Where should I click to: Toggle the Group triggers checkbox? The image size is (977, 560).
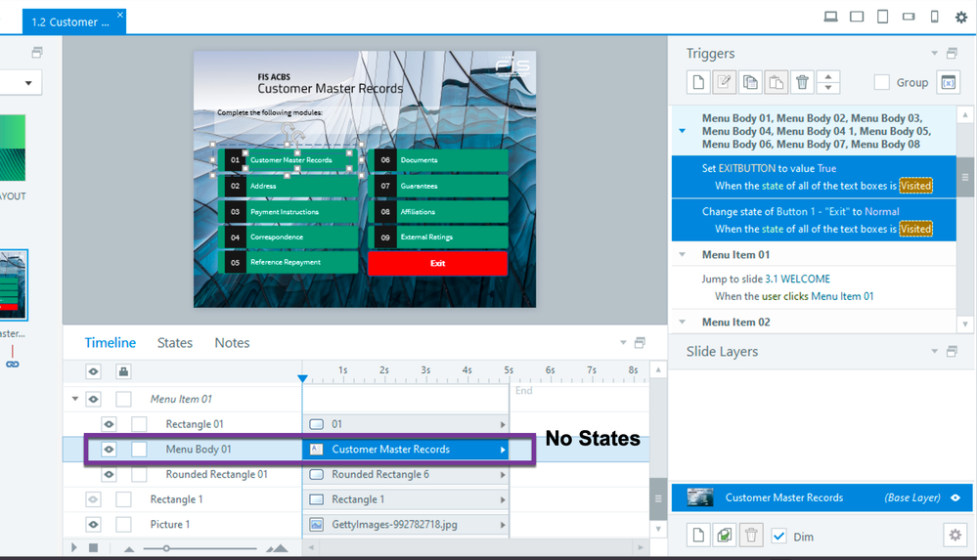[x=882, y=82]
